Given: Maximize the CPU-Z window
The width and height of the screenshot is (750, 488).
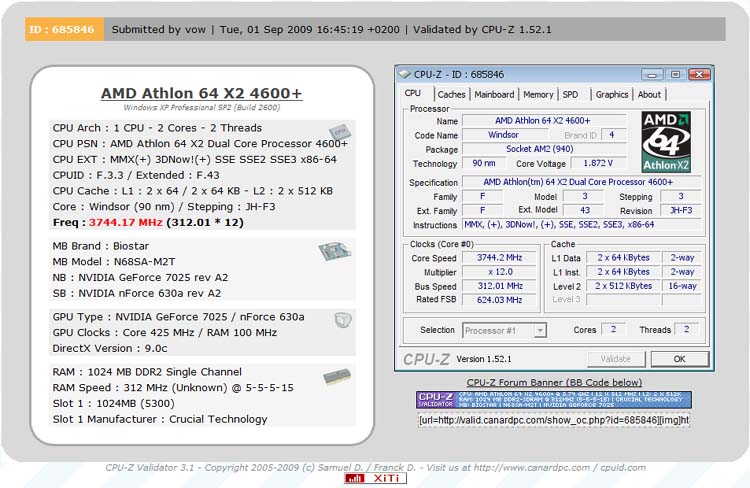Looking at the screenshot, I should (675, 75).
